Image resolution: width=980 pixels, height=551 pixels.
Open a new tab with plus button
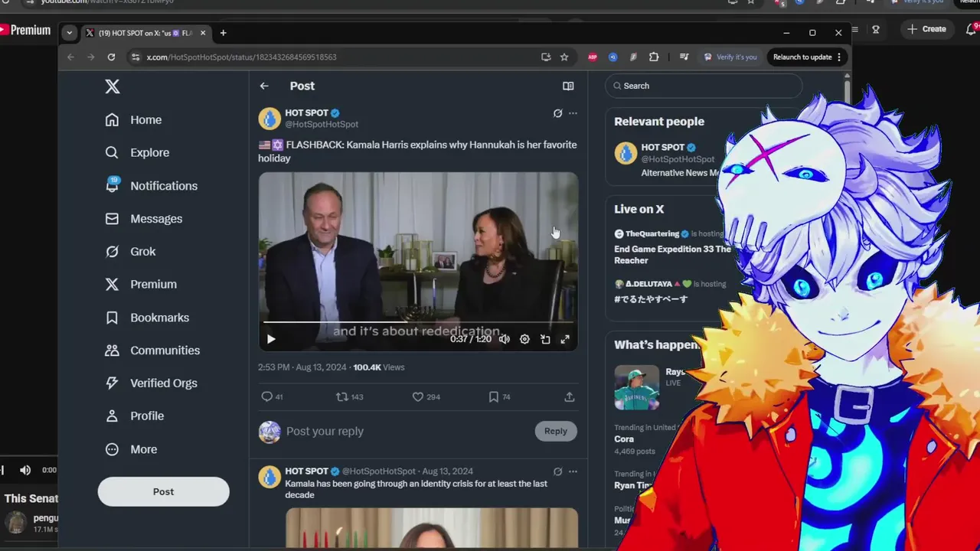coord(223,33)
